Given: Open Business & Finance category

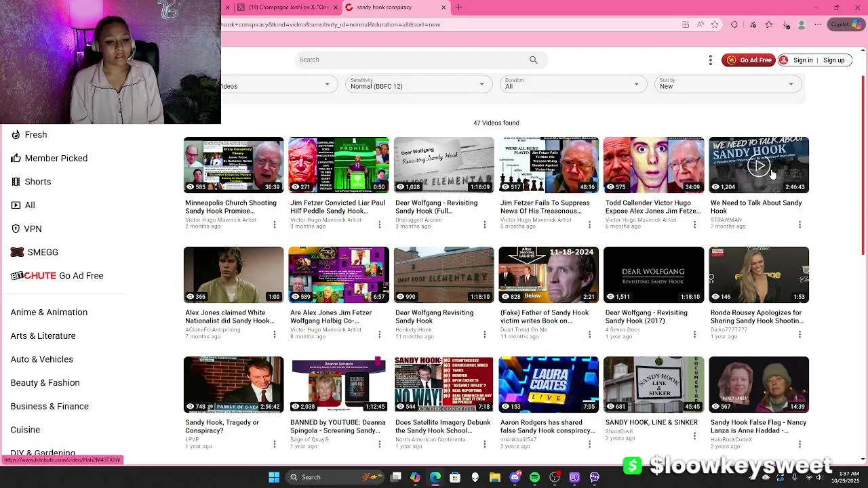Looking at the screenshot, I should tap(50, 406).
